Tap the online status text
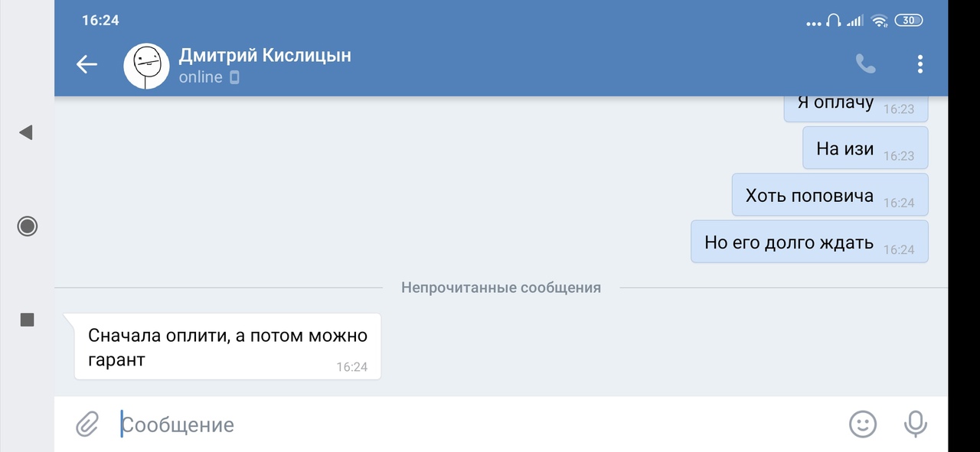 pos(201,77)
